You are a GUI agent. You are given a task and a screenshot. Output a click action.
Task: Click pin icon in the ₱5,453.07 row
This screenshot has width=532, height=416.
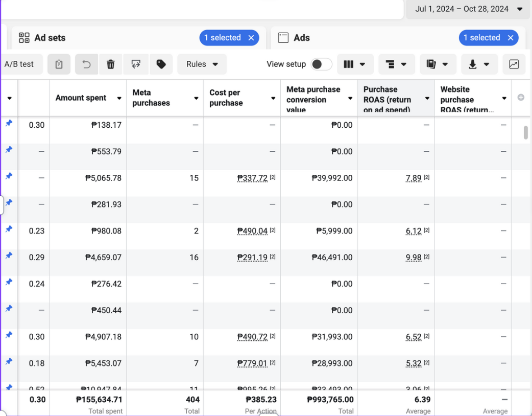pos(9,362)
